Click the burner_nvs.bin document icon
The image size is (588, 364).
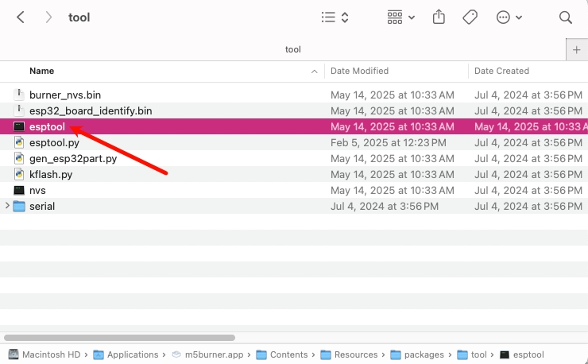(x=19, y=95)
